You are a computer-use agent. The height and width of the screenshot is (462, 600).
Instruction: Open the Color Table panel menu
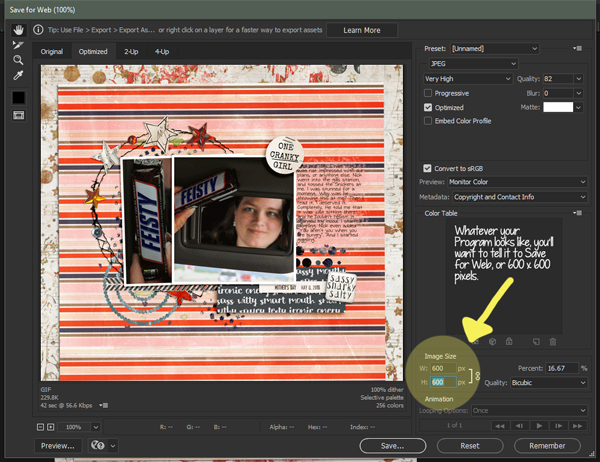point(577,213)
